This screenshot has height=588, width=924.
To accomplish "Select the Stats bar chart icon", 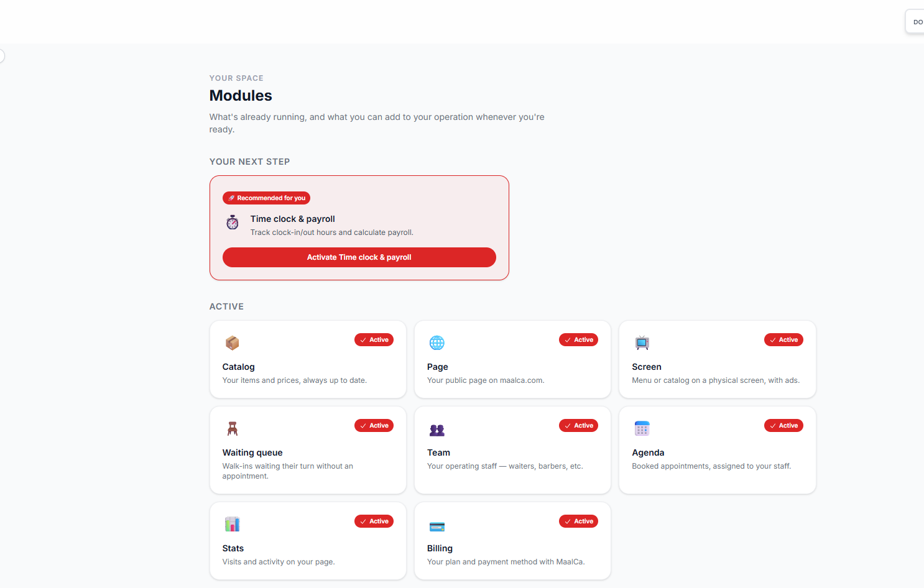I will click(232, 524).
